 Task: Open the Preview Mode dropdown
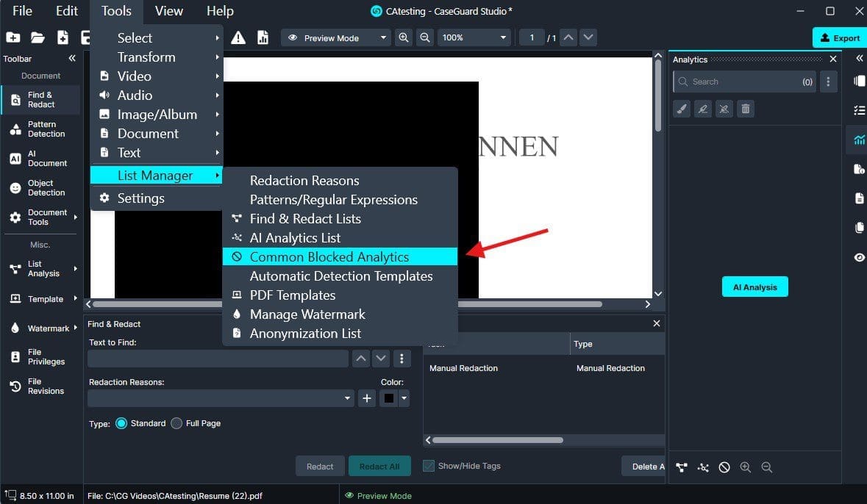[337, 38]
